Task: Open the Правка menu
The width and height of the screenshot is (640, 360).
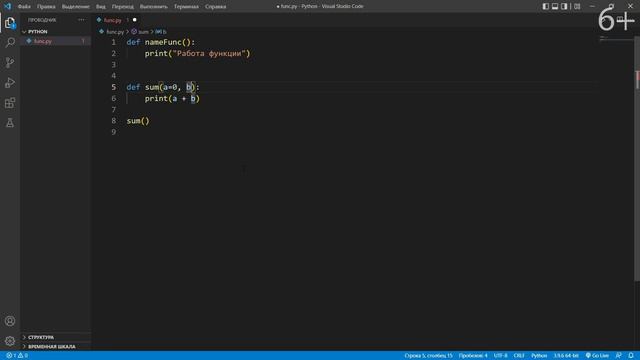Action: click(x=46, y=7)
